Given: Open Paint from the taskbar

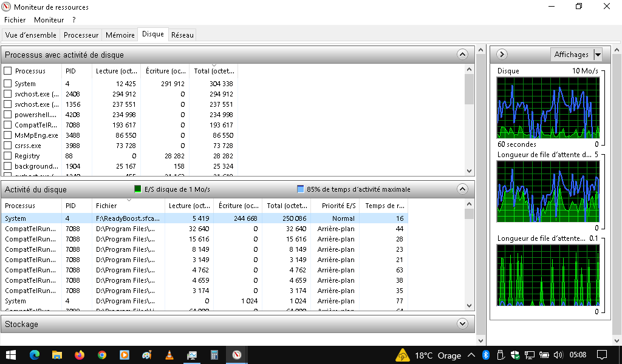Looking at the screenshot, I should [x=147, y=355].
